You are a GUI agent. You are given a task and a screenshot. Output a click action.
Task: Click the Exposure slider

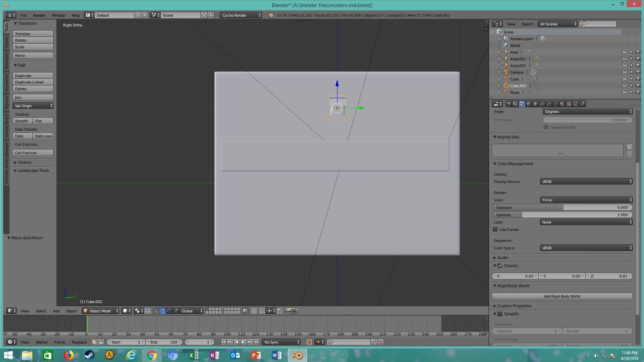pyautogui.click(x=562, y=207)
